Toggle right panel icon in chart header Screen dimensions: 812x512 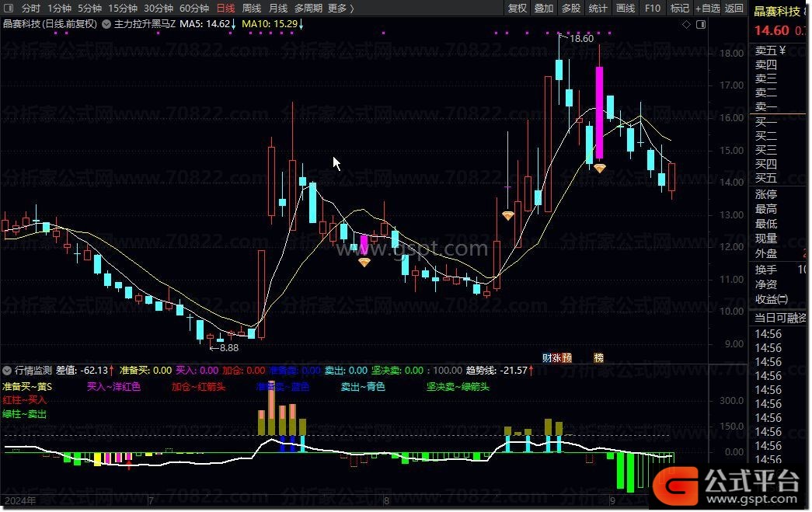[701, 24]
